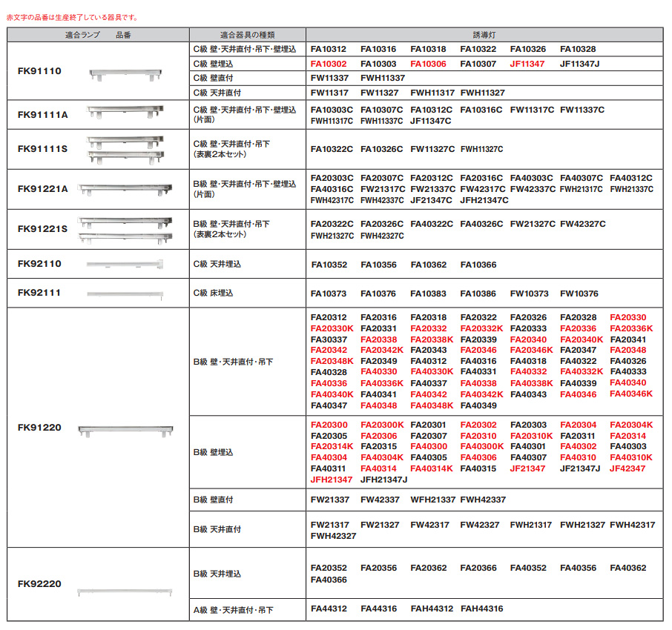This screenshot has width=672, height=630.
Task: Click the 適合器具の種類 column header
Action: pos(247,35)
